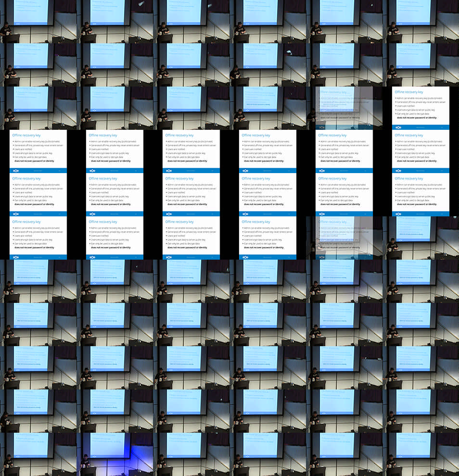
Task: Select the blue-lit stage thumbnail in the bottom row
Action: click(115, 454)
